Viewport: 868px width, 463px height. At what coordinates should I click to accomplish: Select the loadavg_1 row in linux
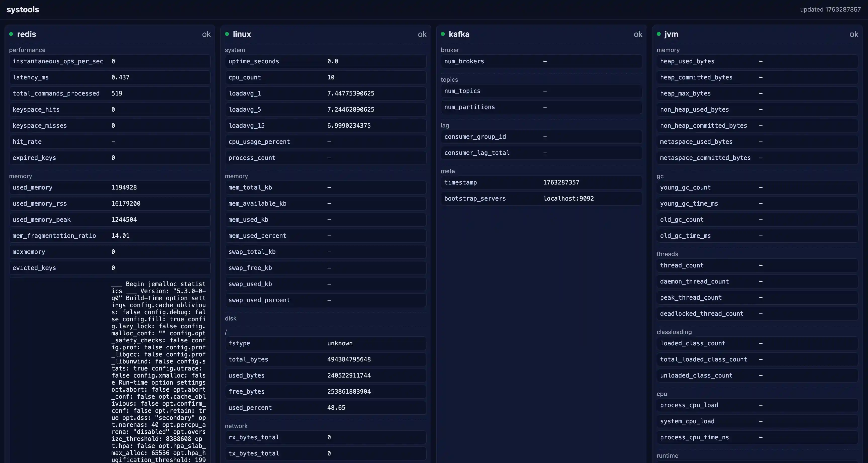point(325,93)
